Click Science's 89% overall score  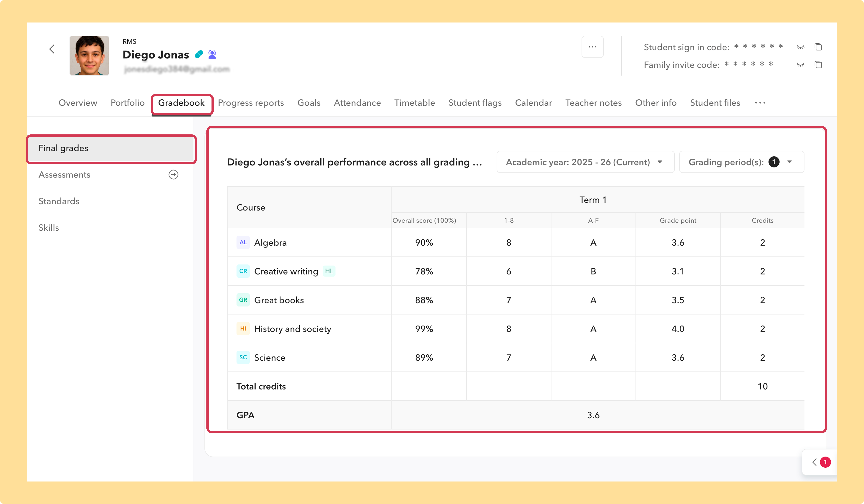[x=424, y=358]
